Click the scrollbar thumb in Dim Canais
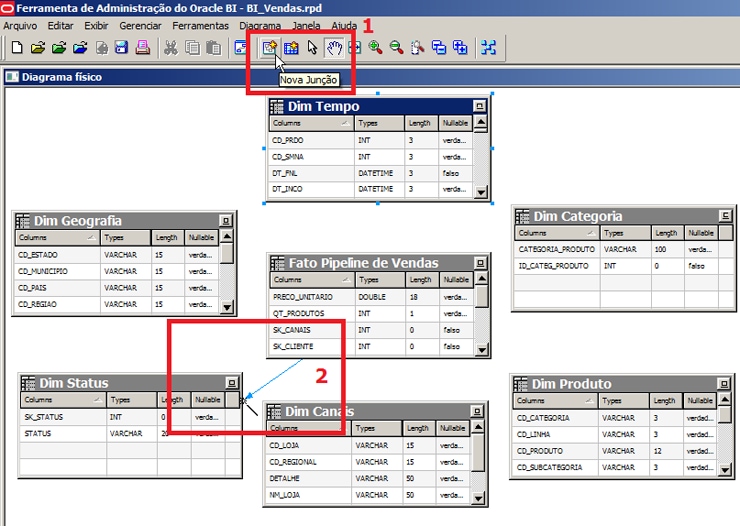Viewport: 740px width, 526px height. tap(478, 453)
